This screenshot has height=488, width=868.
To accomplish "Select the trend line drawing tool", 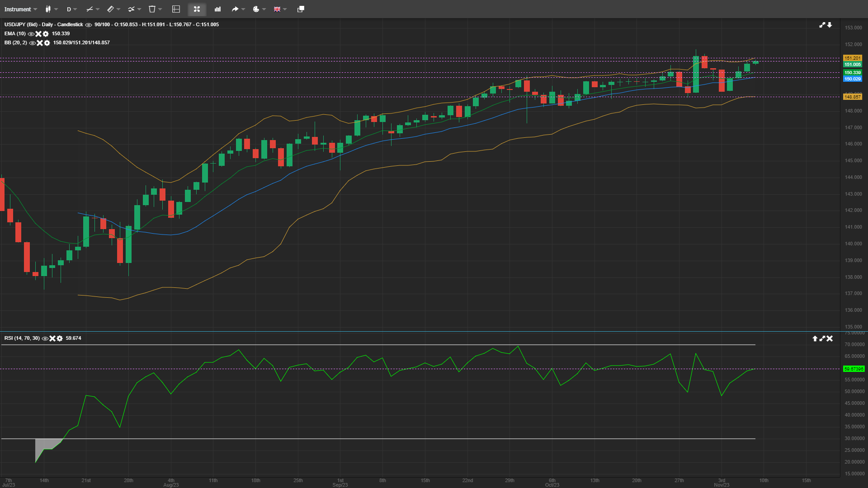I will (90, 9).
